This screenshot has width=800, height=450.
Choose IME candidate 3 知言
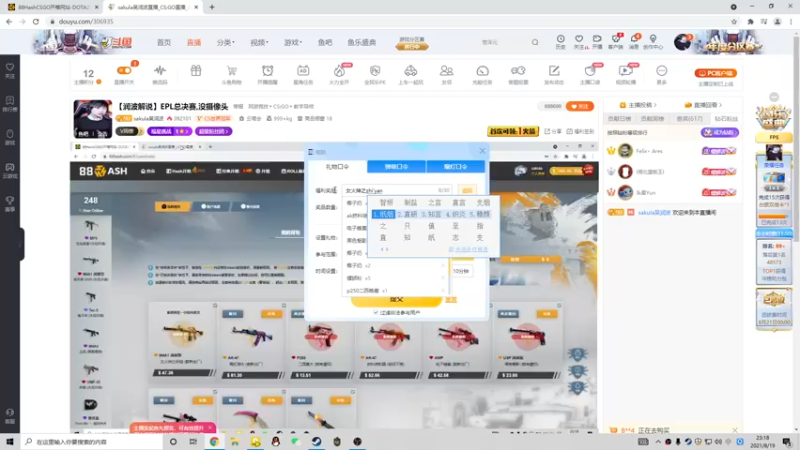pos(432,214)
